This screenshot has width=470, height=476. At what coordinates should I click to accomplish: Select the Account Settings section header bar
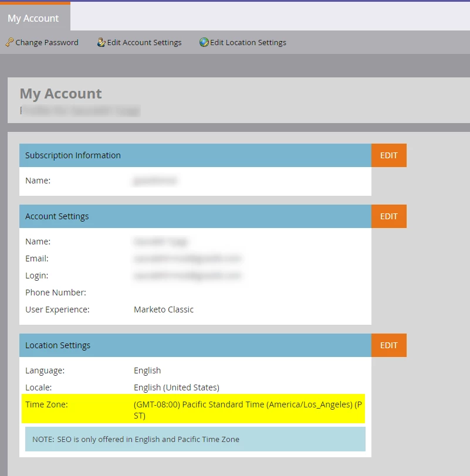195,216
